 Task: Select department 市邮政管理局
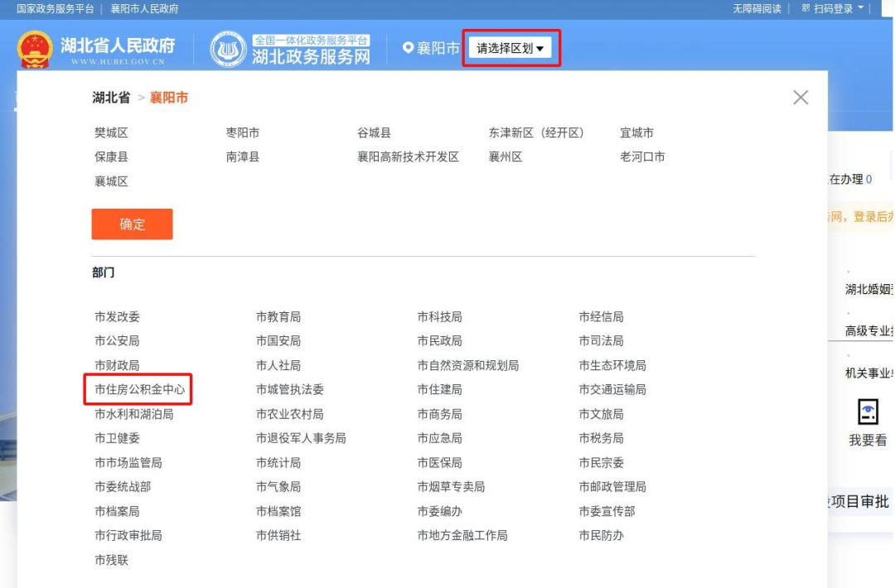612,486
